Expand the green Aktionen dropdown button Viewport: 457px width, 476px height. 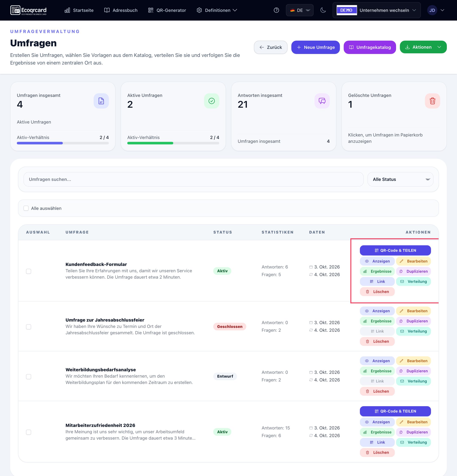[x=423, y=47]
